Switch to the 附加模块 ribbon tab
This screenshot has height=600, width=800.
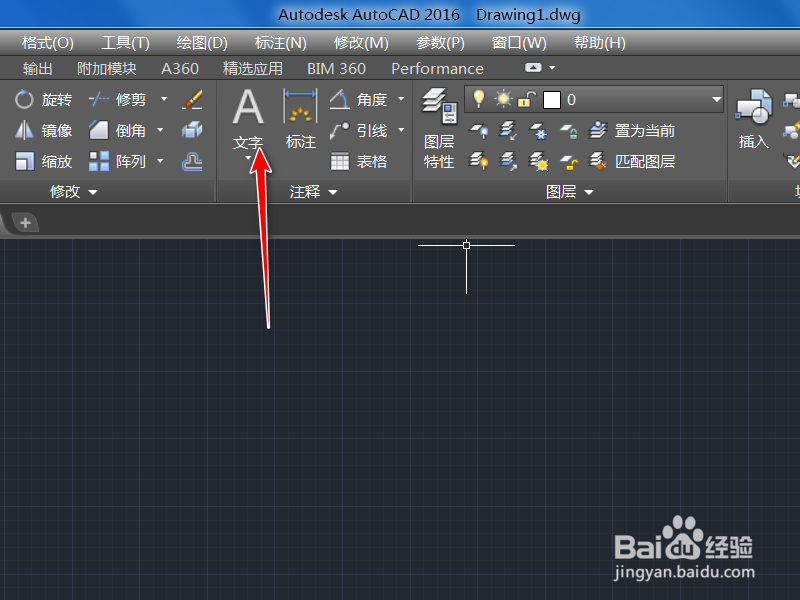click(107, 68)
